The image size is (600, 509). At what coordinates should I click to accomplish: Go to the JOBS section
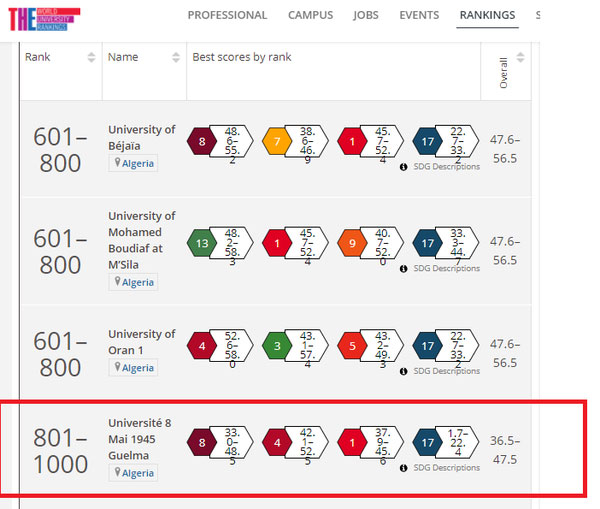366,15
